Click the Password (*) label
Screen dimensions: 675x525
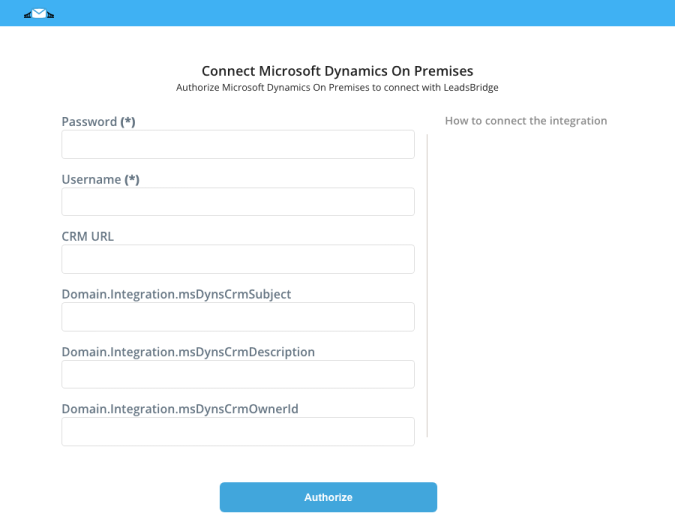99,122
